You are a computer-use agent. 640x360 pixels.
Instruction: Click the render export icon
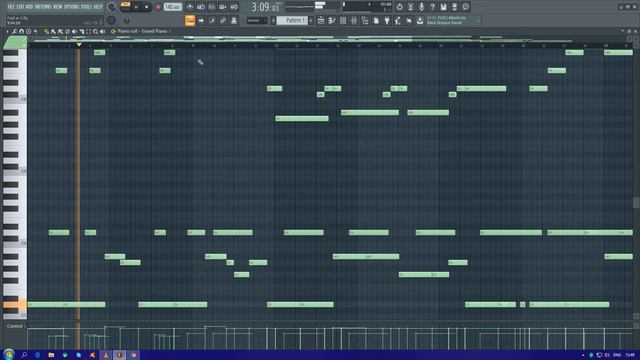coord(454,7)
